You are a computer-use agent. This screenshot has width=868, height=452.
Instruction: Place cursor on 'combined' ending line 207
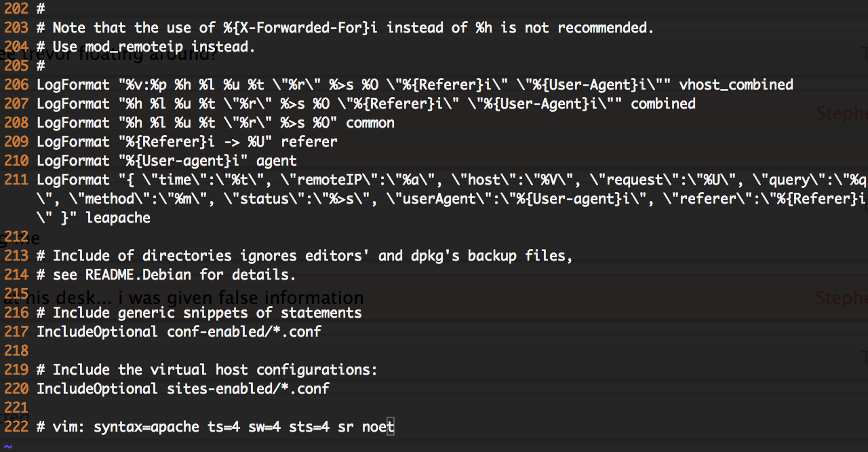click(x=663, y=104)
